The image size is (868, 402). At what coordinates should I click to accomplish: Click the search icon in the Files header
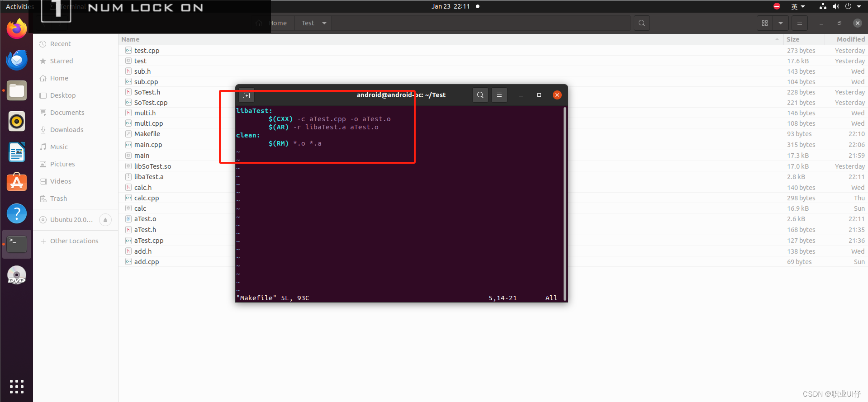(641, 23)
